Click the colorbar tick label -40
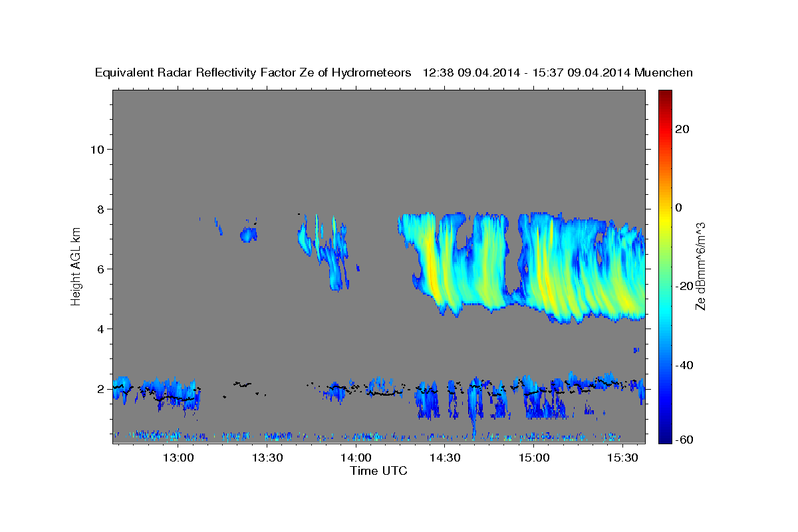 point(683,365)
